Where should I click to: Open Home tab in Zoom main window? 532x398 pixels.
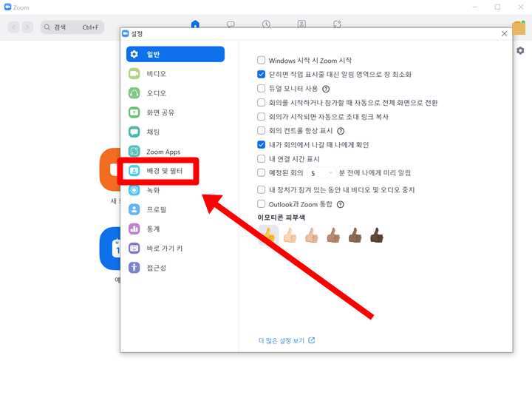[x=195, y=24]
